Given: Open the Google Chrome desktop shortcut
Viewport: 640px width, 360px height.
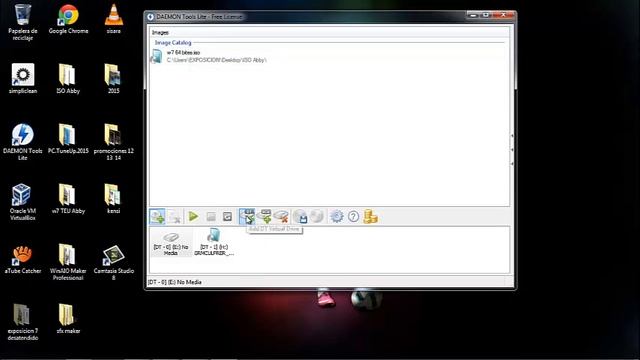Looking at the screenshot, I should 68,19.
